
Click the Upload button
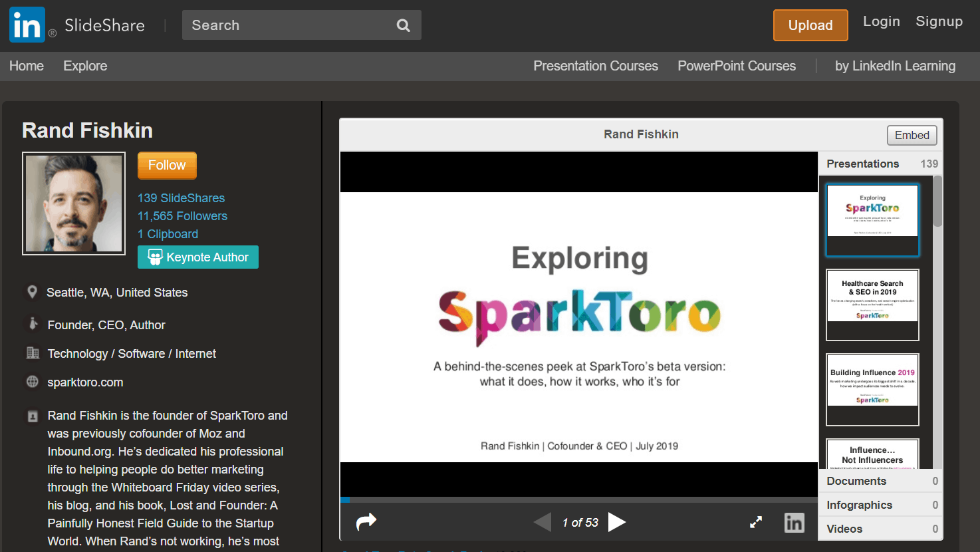pyautogui.click(x=810, y=25)
